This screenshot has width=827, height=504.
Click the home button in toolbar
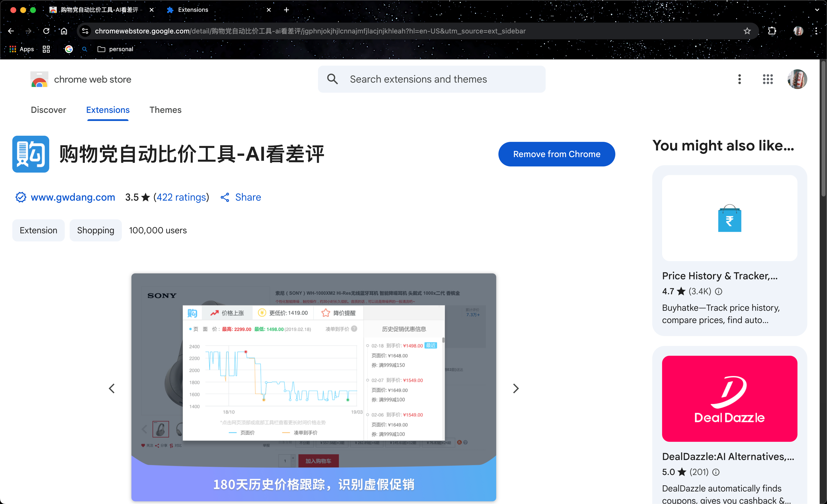pos(64,31)
